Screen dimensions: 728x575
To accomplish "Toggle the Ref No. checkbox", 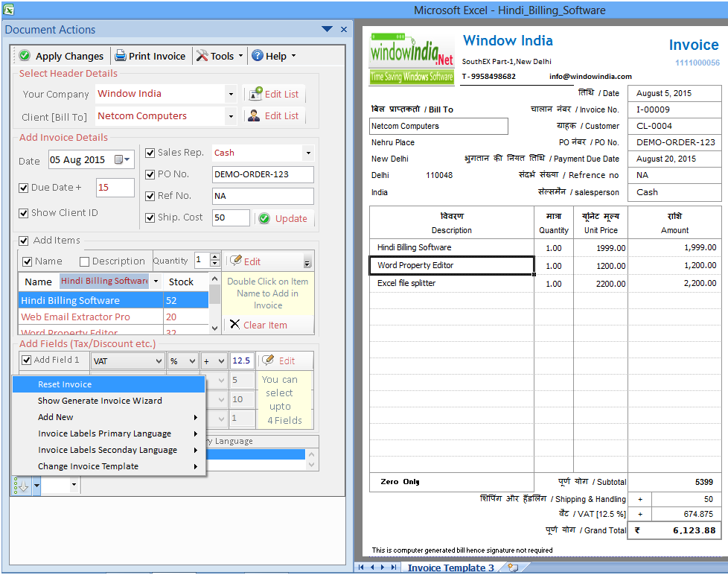I will pyautogui.click(x=150, y=196).
